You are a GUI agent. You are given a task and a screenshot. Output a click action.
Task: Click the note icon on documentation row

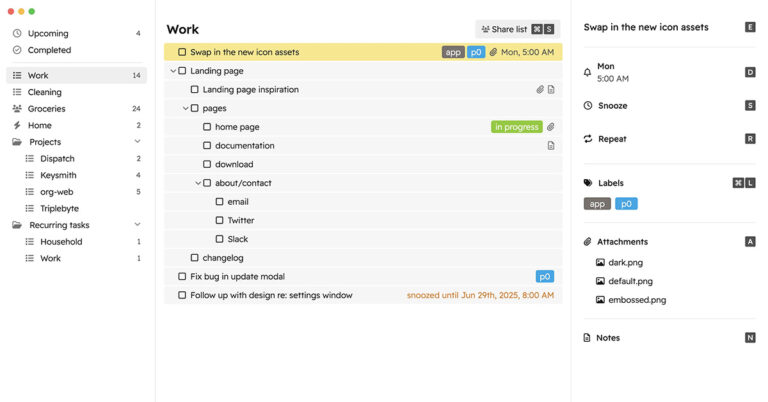551,146
